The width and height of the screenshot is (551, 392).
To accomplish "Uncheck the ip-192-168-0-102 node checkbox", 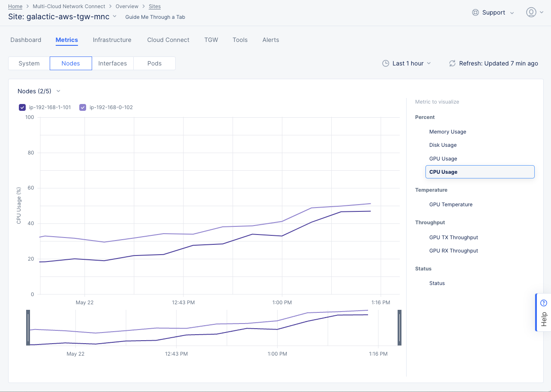I will (x=82, y=107).
